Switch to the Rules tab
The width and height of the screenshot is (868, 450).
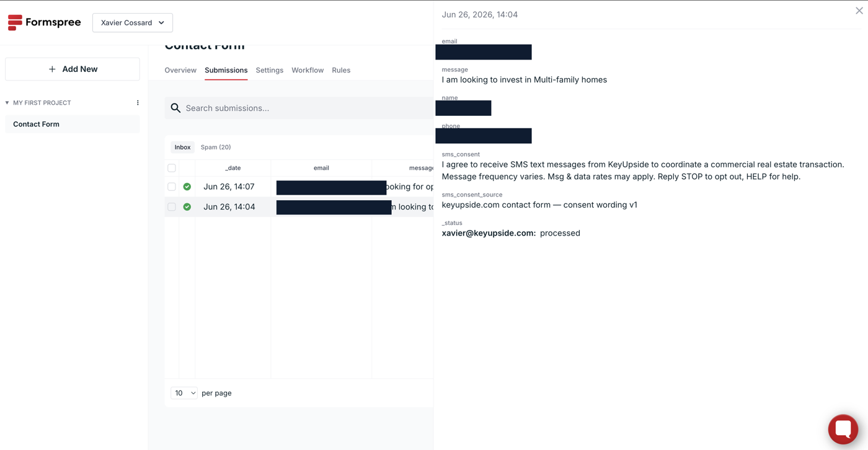(341, 70)
